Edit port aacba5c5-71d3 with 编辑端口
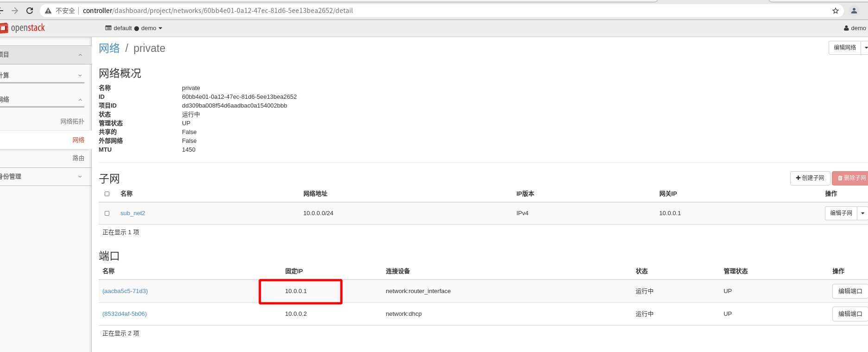868x352 pixels. coord(850,291)
